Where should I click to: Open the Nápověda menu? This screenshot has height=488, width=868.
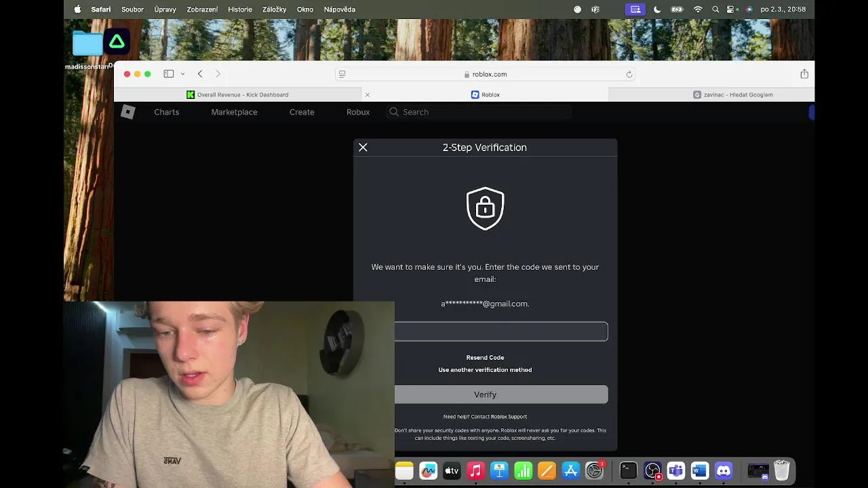(x=340, y=9)
